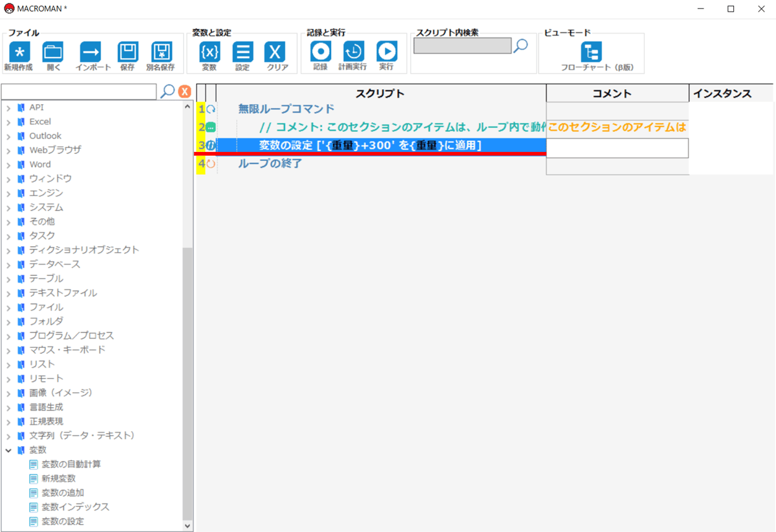776x532 pixels.
Task: Select the 言語生成 tree item
Action: (46, 407)
